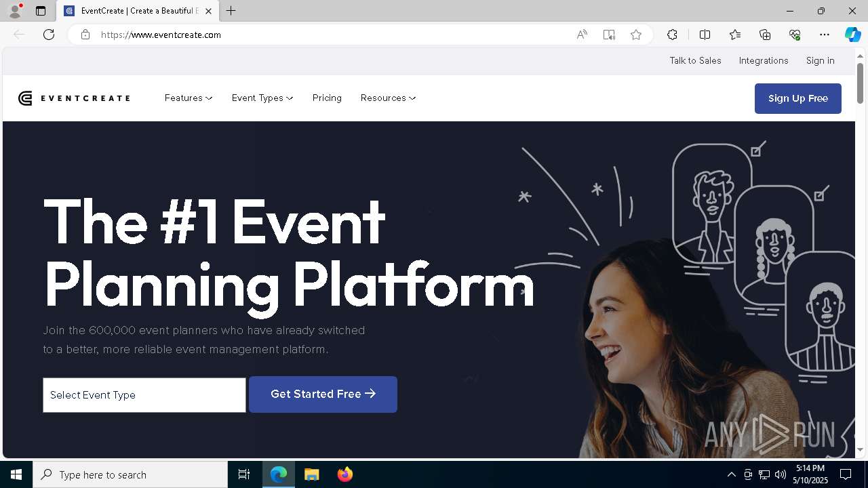The image size is (868, 488).
Task: Open the tab actions menu icon
Action: pos(41,11)
